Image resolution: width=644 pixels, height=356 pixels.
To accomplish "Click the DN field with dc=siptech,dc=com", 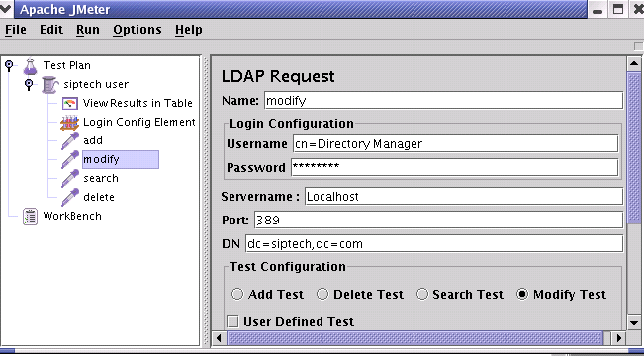I will (x=434, y=244).
